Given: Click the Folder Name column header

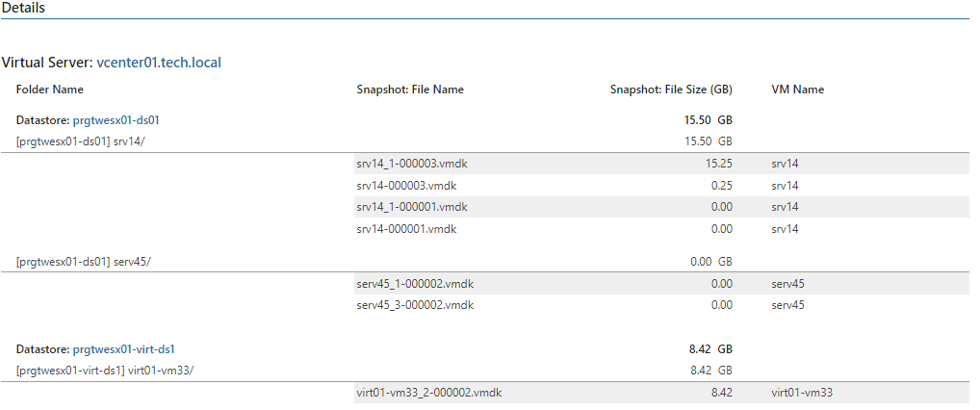Looking at the screenshot, I should pyautogui.click(x=49, y=90).
